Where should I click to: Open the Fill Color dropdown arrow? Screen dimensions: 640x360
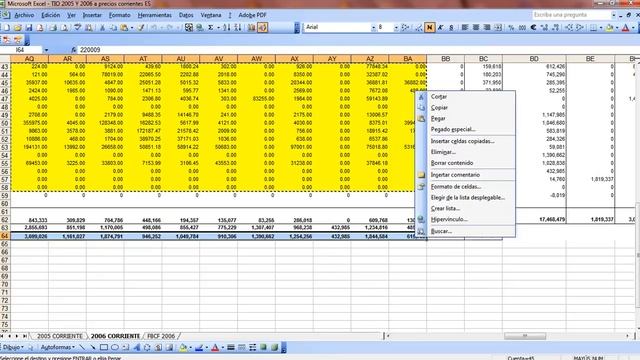click(x=617, y=27)
